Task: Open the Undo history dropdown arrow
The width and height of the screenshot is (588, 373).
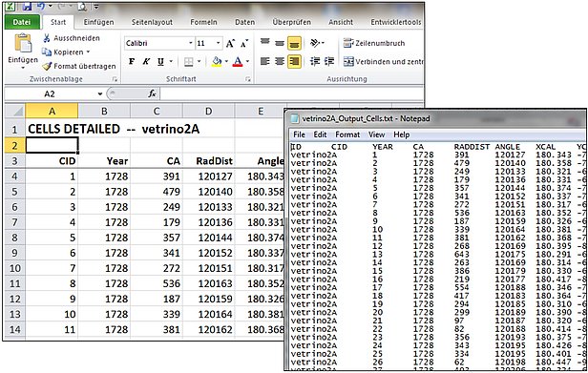Action: pos(50,7)
